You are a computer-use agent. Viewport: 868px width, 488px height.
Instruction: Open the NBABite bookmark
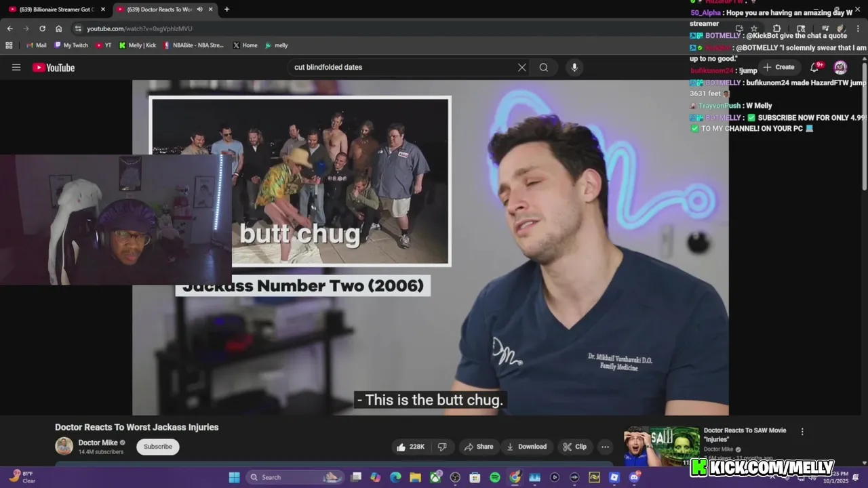click(x=193, y=45)
